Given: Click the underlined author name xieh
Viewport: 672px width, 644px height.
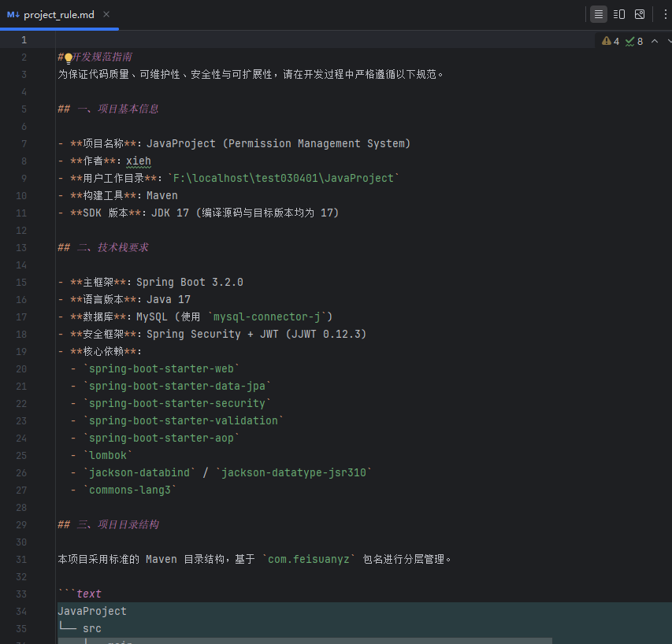Looking at the screenshot, I should 138,161.
